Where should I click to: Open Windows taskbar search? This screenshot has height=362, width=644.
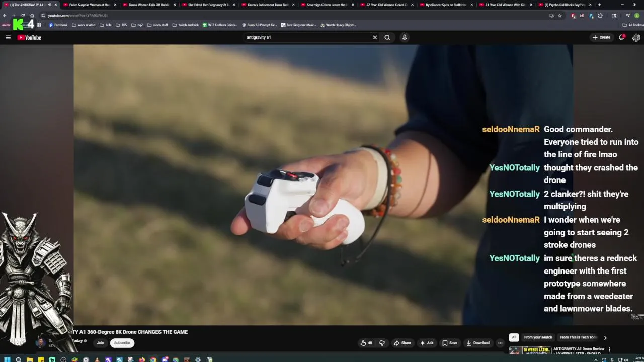tap(19, 359)
